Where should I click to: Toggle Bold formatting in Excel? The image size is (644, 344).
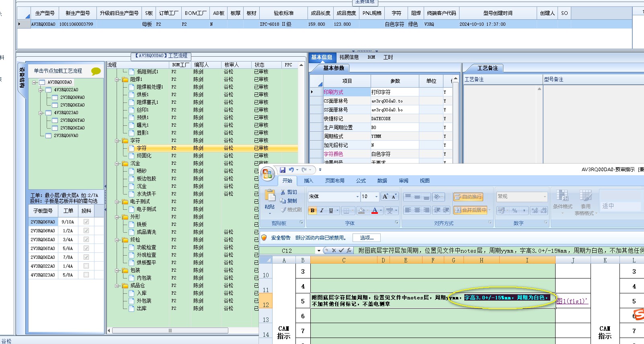[313, 210]
